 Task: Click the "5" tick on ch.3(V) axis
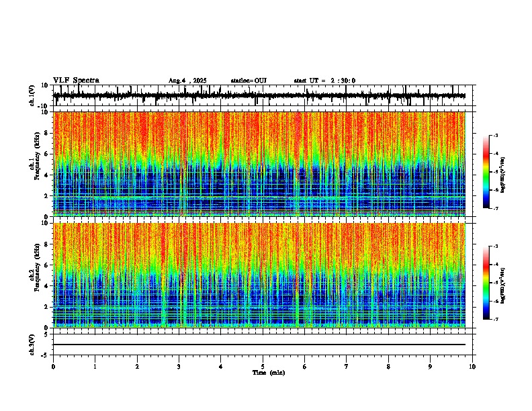(46, 334)
